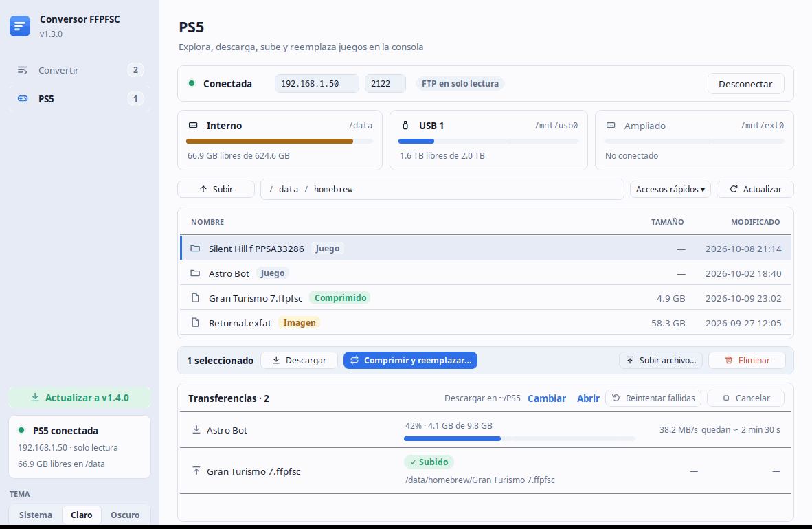
Task: Download the selected item with Descargar
Action: (x=299, y=360)
